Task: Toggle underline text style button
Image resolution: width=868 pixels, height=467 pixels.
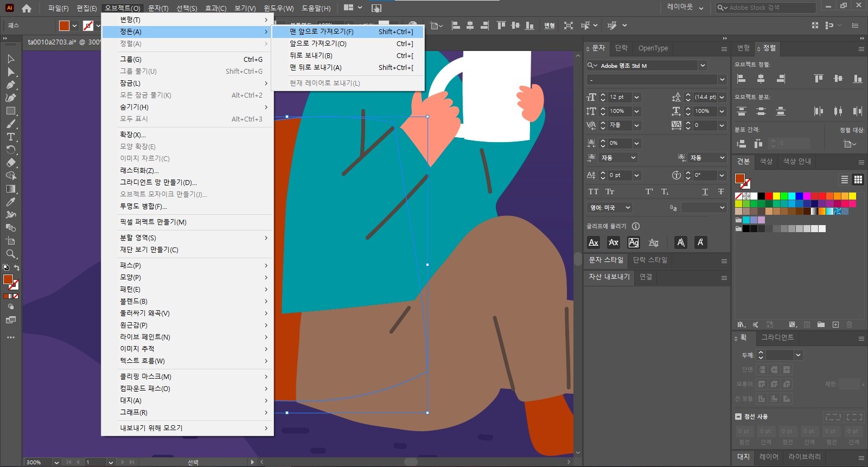Action: pyautogui.click(x=705, y=191)
